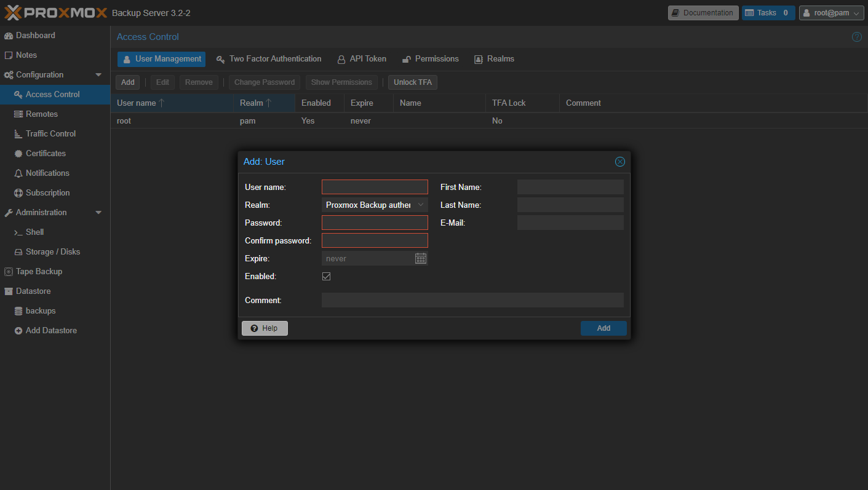
Task: Open the root@pam user menu chevron
Action: (x=856, y=13)
